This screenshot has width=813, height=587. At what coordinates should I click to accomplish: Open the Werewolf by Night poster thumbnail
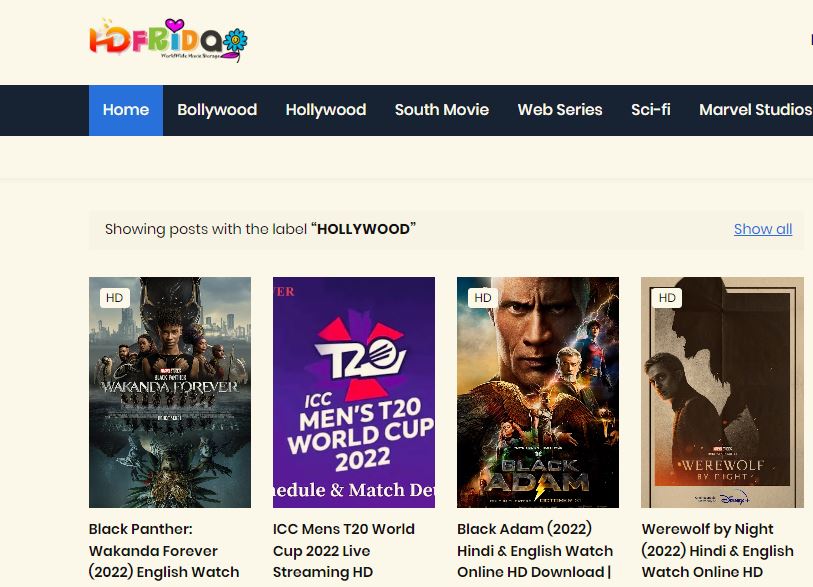click(722, 393)
